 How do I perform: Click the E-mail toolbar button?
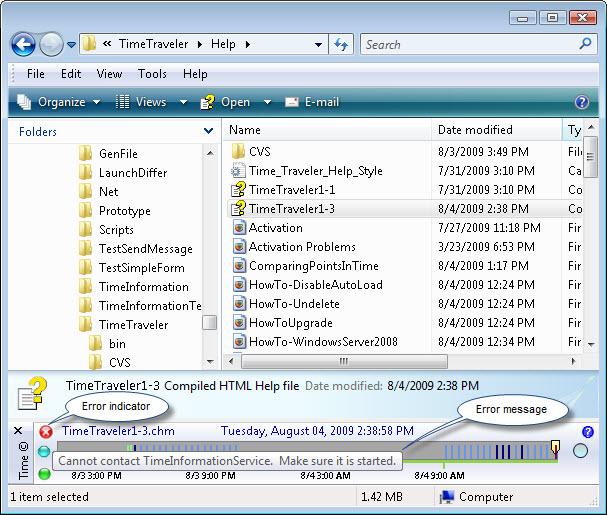tap(312, 102)
